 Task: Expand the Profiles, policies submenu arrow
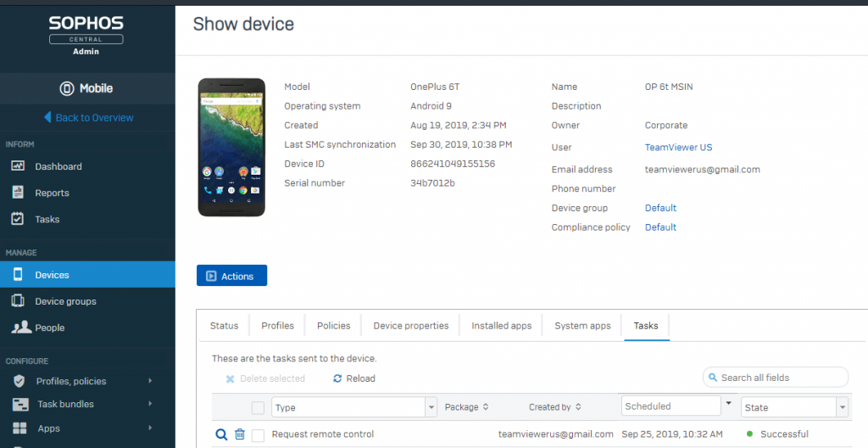150,381
